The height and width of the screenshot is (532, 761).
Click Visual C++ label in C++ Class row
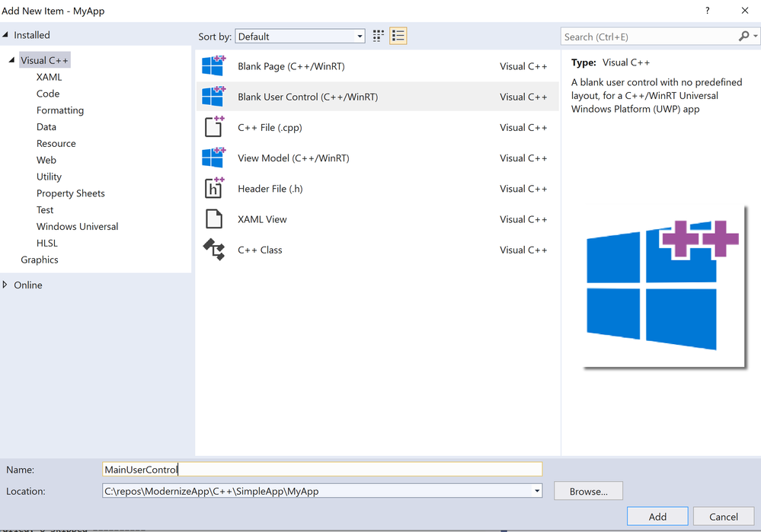pyautogui.click(x=523, y=250)
